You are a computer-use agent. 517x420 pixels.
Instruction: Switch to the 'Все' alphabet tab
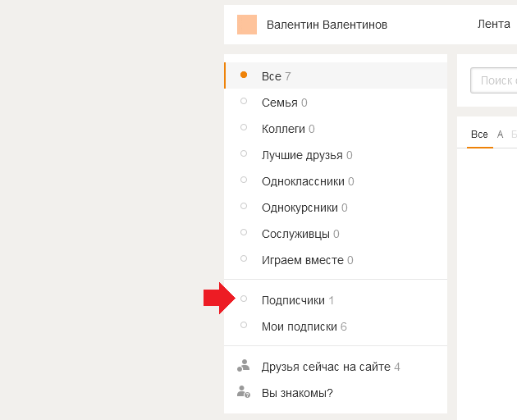479,135
